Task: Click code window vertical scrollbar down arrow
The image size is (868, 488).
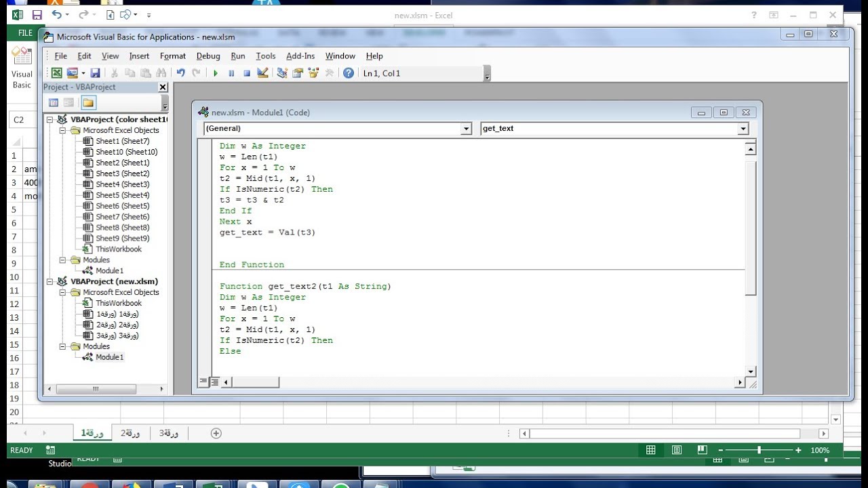Action: tap(751, 371)
